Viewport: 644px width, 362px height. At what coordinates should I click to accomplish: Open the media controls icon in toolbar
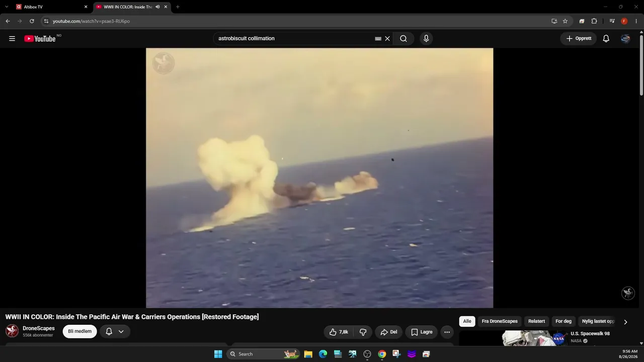click(612, 21)
